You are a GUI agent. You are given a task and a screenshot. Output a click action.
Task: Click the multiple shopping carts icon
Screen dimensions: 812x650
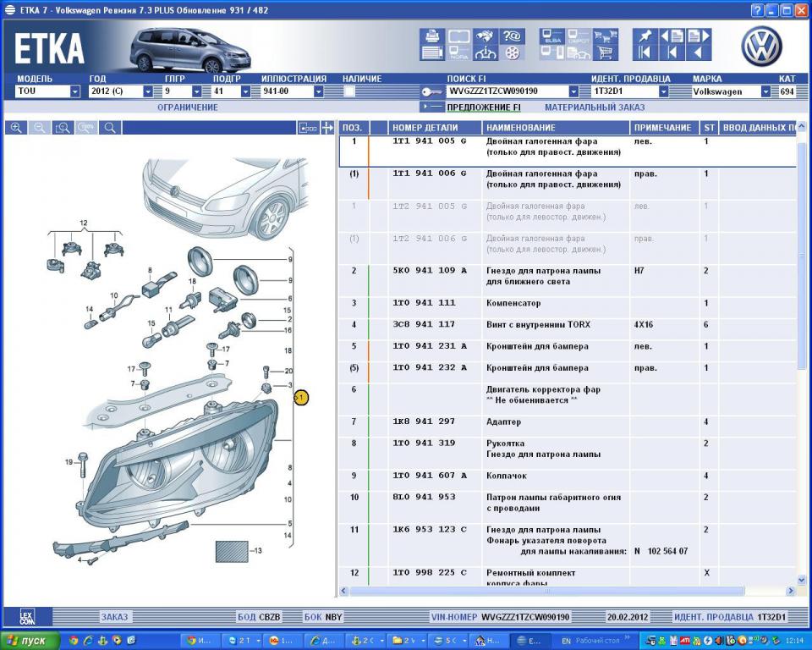coord(605,36)
